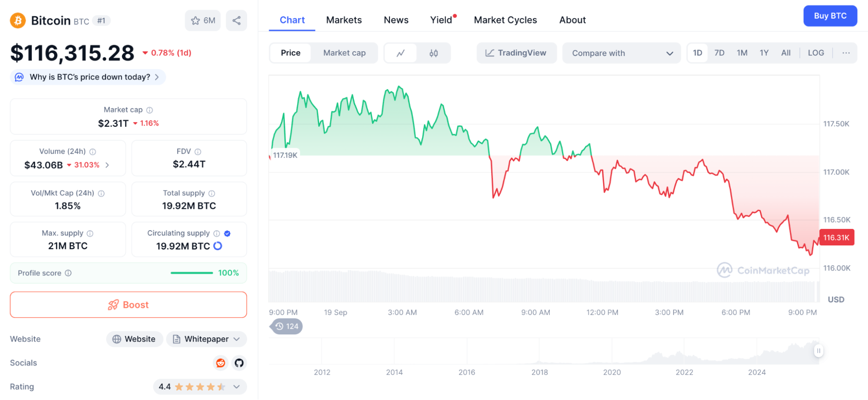
Task: Open Vol/Mkt Cap (24h) info icon
Action: point(101,193)
